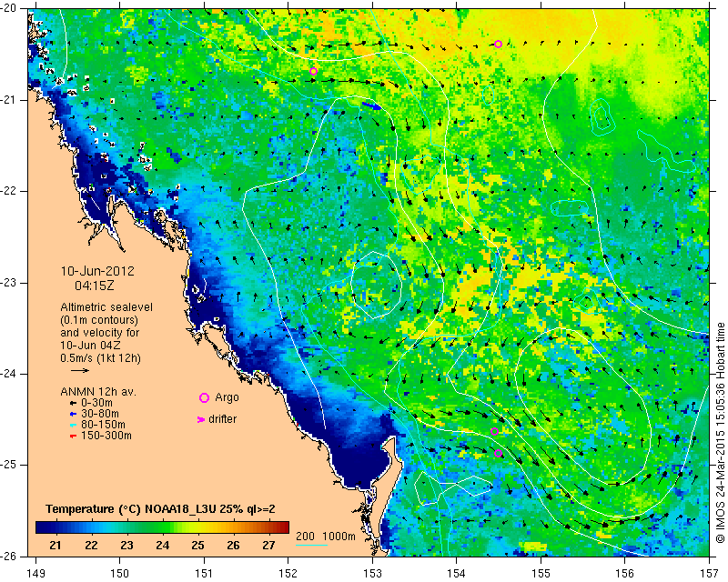Select the cyan 80-150m arrow legend symbol
Image resolution: width=728 pixels, height=582 pixels.
tap(73, 425)
